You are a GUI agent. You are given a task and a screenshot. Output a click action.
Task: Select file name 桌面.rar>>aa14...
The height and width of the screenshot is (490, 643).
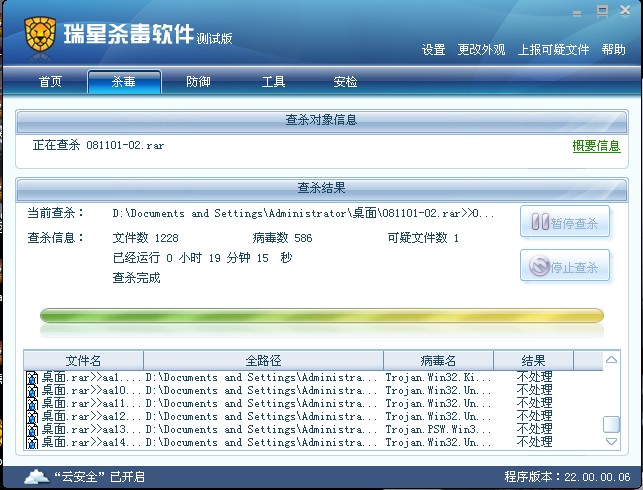[91, 443]
